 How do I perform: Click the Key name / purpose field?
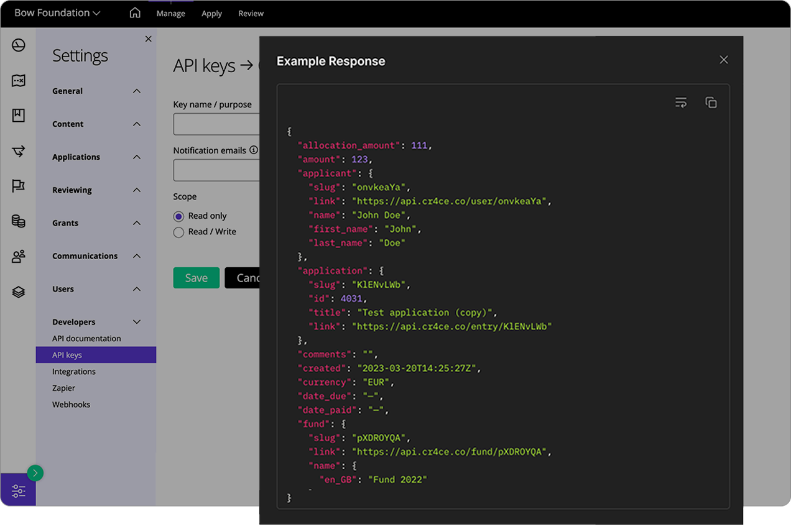216,124
